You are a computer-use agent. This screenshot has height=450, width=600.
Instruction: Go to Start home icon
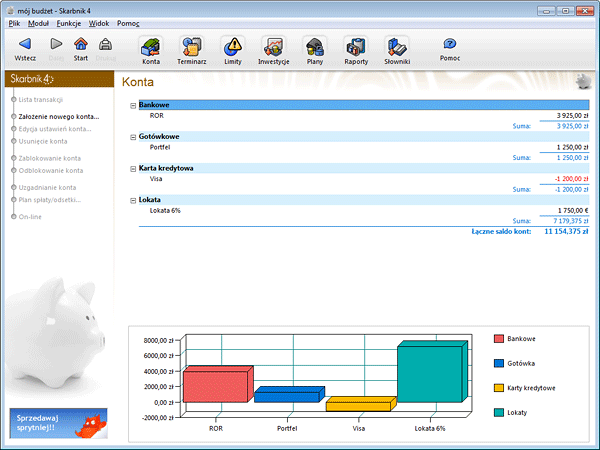[80, 45]
